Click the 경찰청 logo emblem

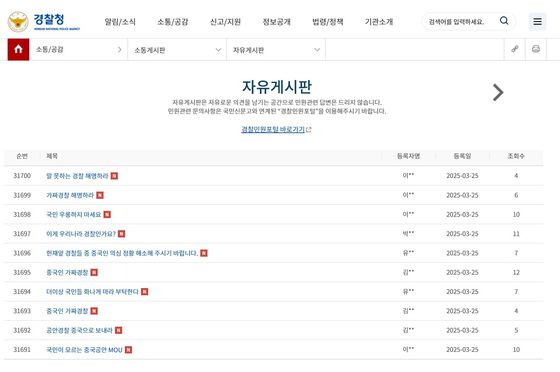18,21
